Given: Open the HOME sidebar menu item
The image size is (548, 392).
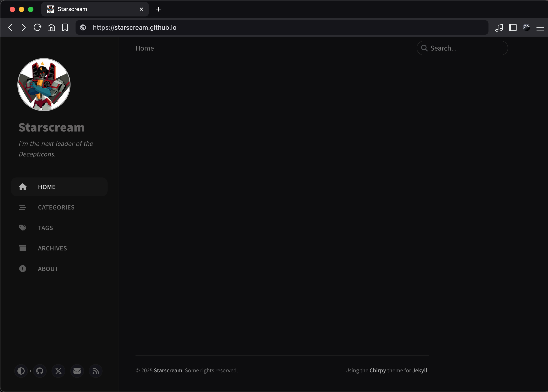Looking at the screenshot, I should point(59,187).
